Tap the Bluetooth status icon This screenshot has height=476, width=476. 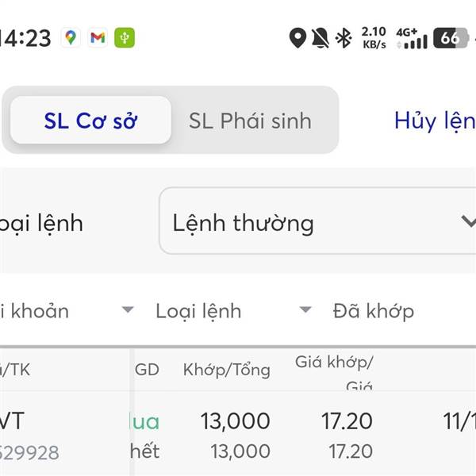click(344, 37)
